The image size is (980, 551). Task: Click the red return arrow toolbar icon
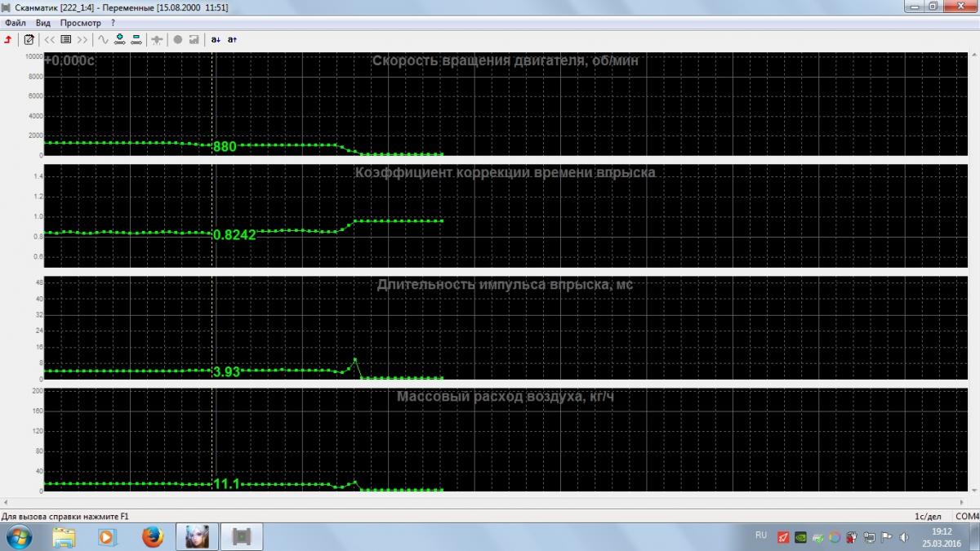point(8,39)
